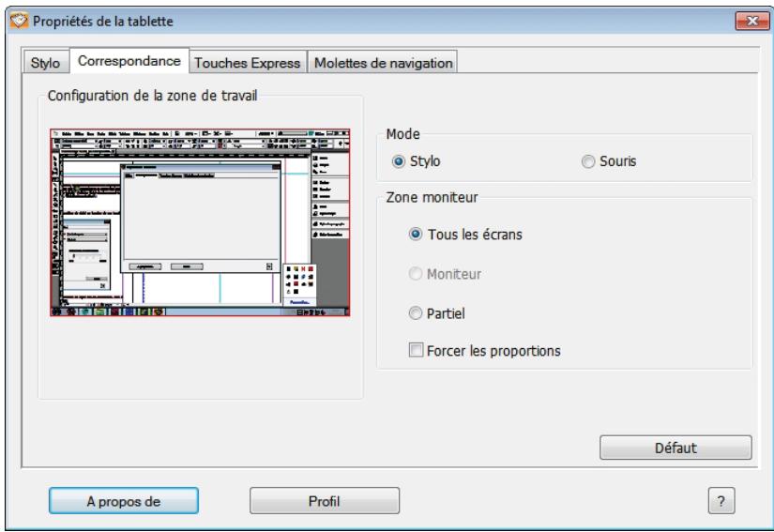Open the Touches Express tab
The image size is (774, 532).
248,63
